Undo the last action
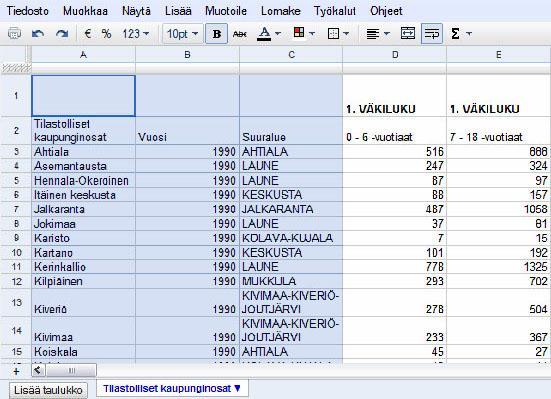 pyautogui.click(x=38, y=34)
